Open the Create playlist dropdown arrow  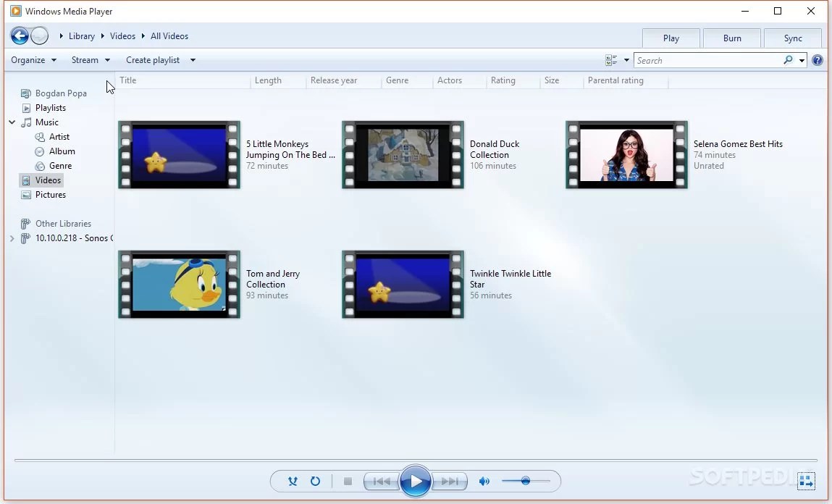192,60
